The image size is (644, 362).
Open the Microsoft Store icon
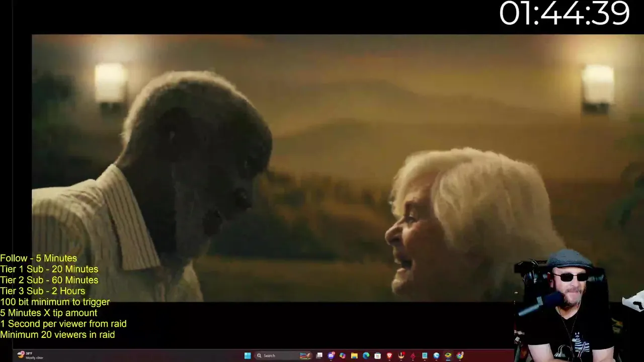click(377, 355)
